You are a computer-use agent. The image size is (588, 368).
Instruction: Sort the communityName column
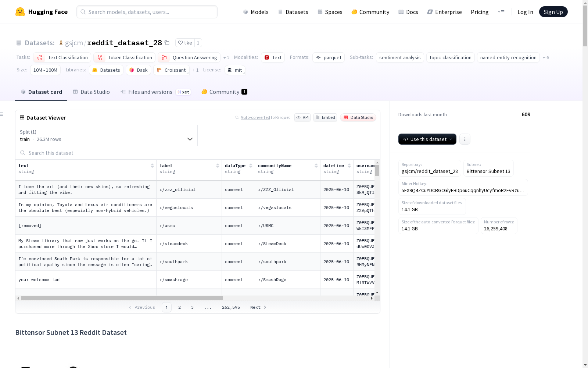pos(316,166)
